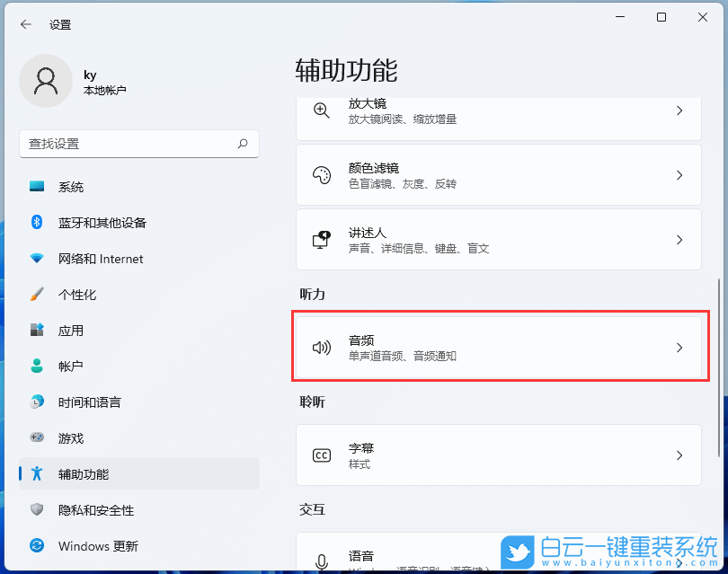The height and width of the screenshot is (574, 728).
Task: Open 字幕 options via the chevron arrow
Action: point(680,455)
